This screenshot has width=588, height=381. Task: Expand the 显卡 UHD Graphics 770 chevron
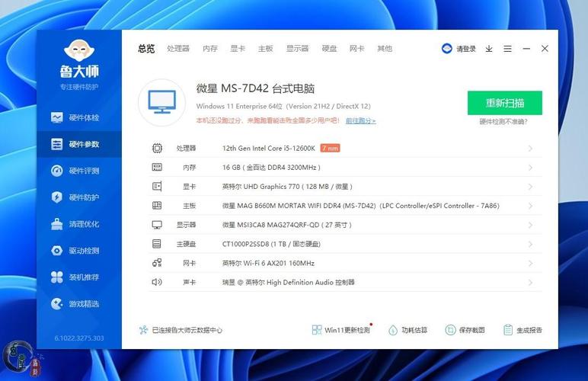pyautogui.click(x=530, y=187)
